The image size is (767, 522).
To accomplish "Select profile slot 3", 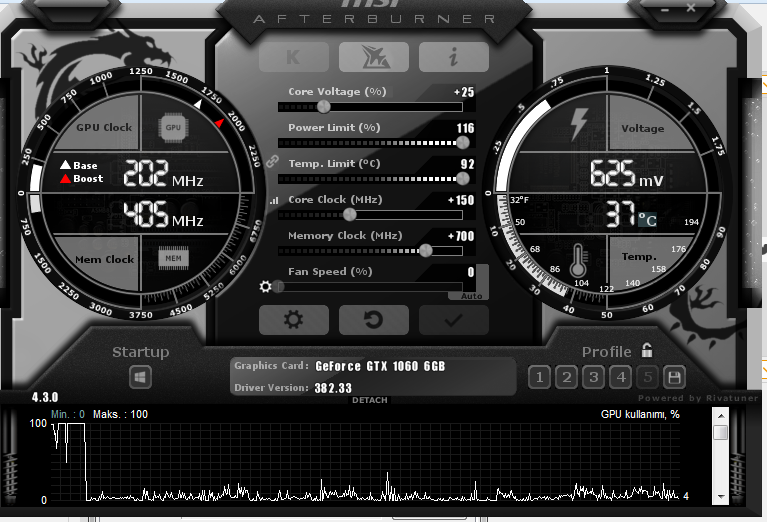I will (x=594, y=377).
